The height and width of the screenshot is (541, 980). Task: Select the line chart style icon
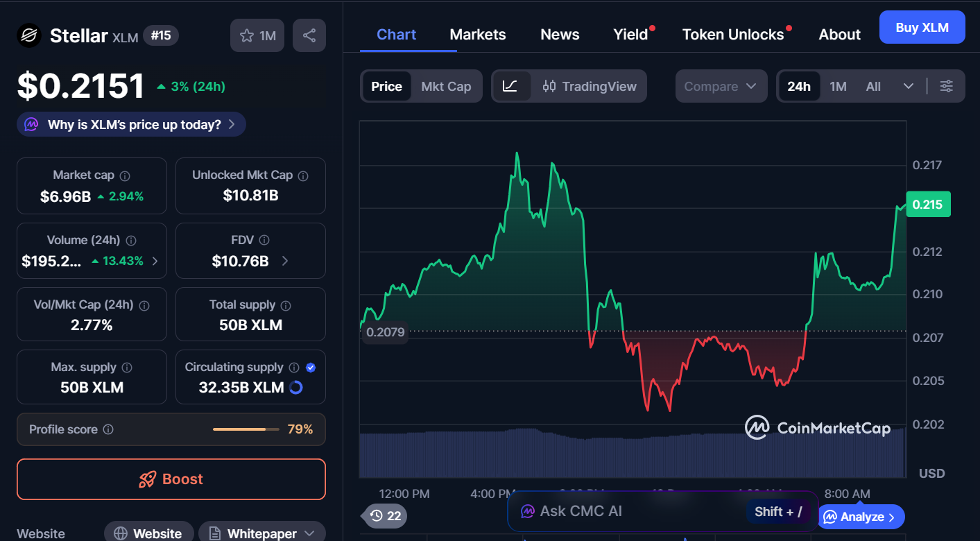pos(511,86)
